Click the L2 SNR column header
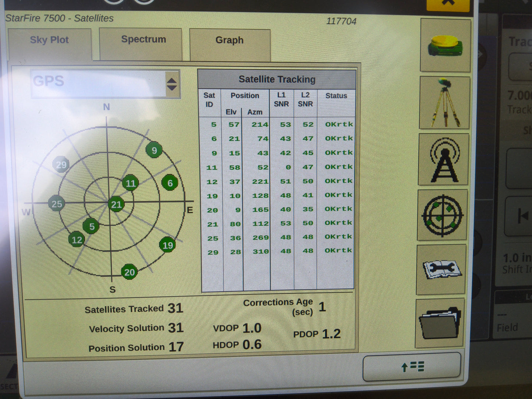This screenshot has width=532, height=399. (x=305, y=100)
